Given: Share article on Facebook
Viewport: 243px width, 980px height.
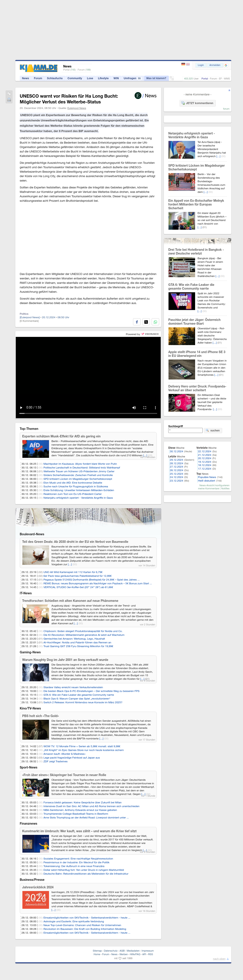Looking at the screenshot, I should (x=137, y=322).
